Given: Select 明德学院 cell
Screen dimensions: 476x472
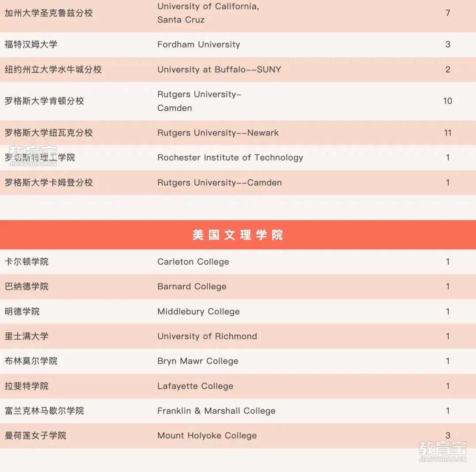Looking at the screenshot, I should [x=22, y=311].
